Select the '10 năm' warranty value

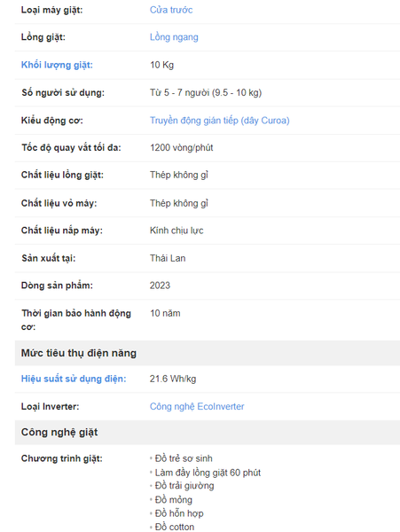165,313
